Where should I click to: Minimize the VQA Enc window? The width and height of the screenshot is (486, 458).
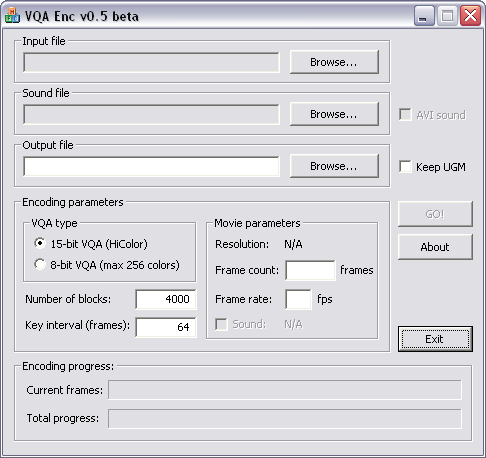coord(424,15)
